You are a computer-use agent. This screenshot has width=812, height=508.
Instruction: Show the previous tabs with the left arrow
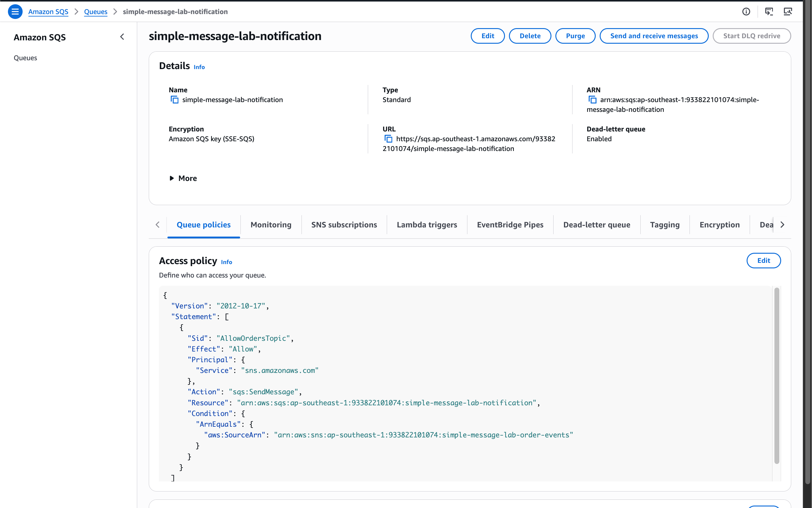158,225
